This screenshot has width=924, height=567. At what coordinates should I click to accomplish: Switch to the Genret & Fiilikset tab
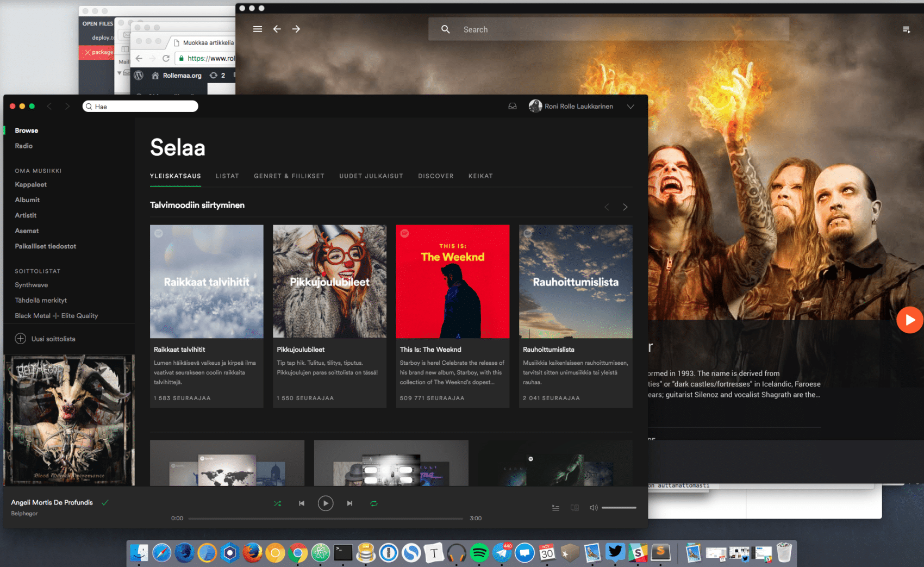(289, 176)
